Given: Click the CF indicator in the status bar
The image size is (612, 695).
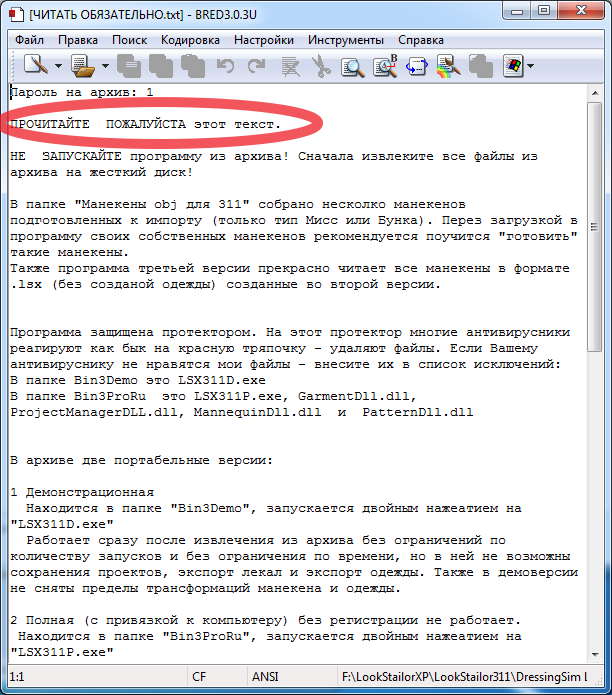Looking at the screenshot, I should 199,677.
